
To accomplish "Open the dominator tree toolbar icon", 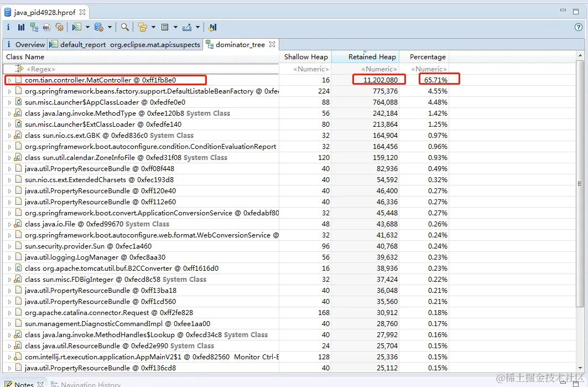I will [34, 27].
